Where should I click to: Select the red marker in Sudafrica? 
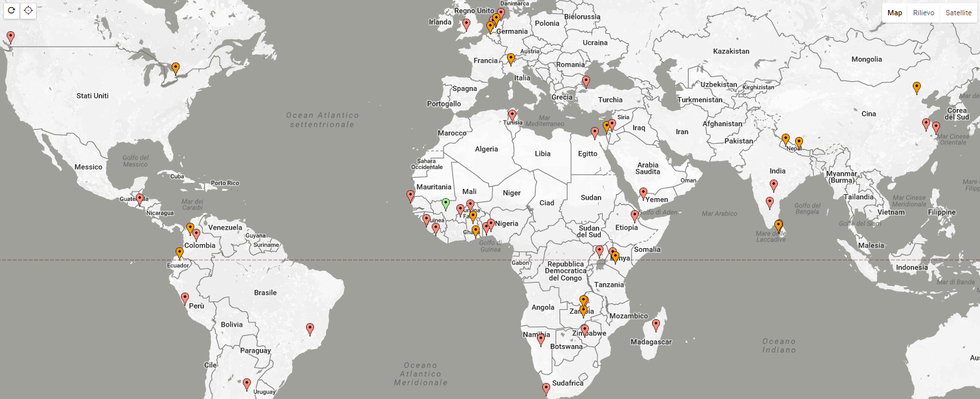[546, 388]
